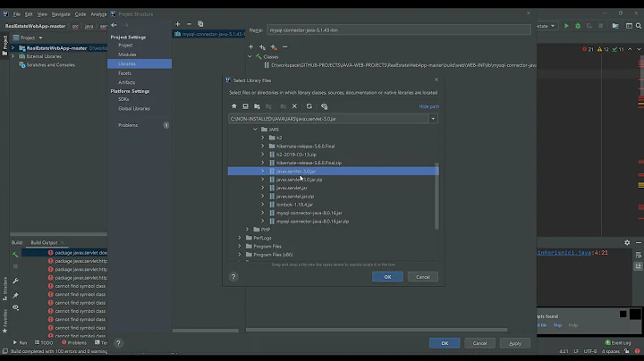644x361 pixels.
Task: Expand the PerfLogs folder
Action: coord(240,238)
